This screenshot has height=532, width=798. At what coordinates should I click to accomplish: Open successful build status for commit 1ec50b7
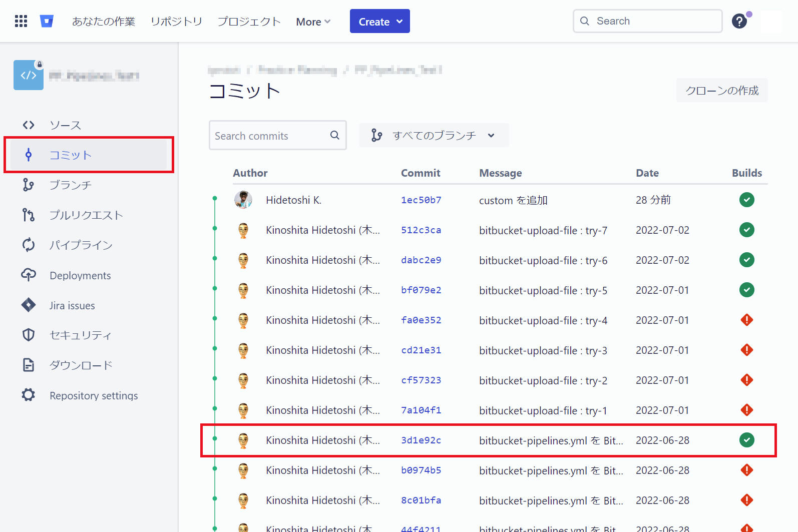[746, 200]
